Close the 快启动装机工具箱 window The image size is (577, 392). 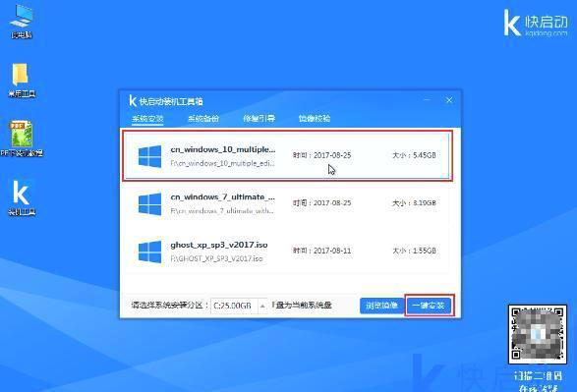[449, 100]
